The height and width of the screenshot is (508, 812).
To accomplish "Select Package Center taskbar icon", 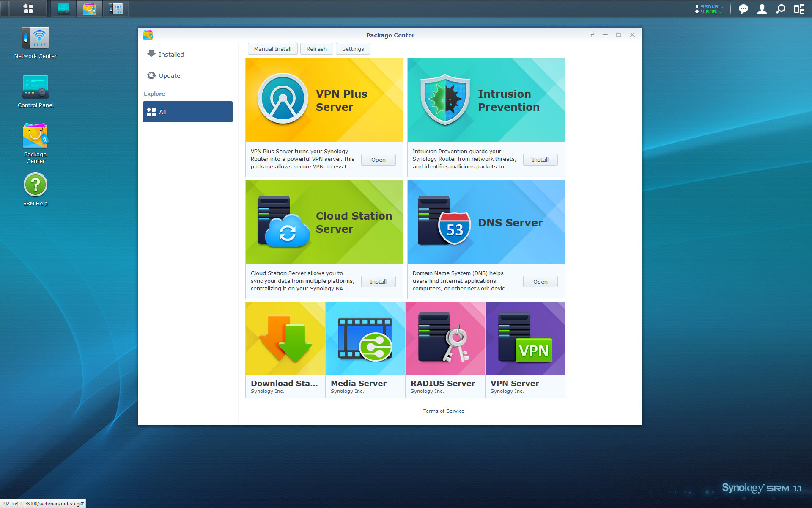I will [x=89, y=8].
